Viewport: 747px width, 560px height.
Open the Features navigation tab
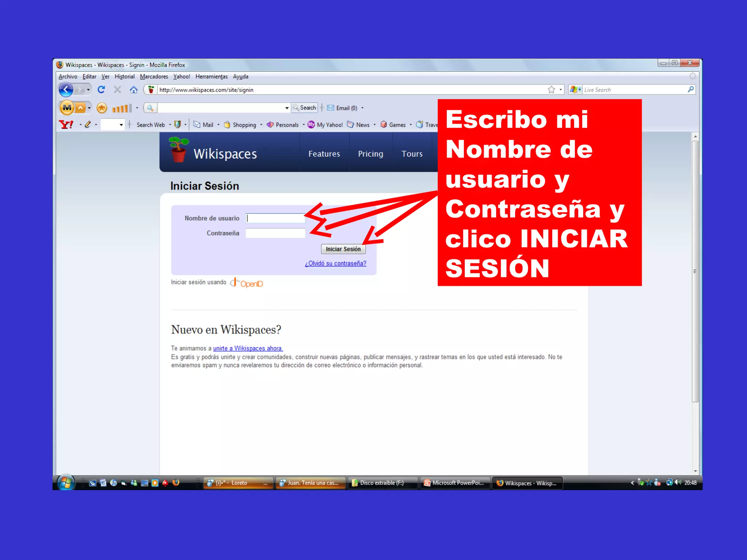(x=324, y=153)
